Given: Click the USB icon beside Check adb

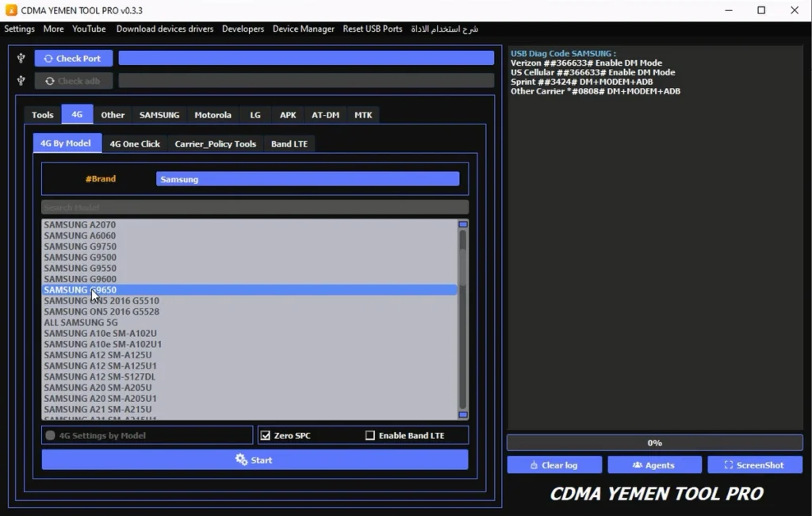Looking at the screenshot, I should coord(21,81).
